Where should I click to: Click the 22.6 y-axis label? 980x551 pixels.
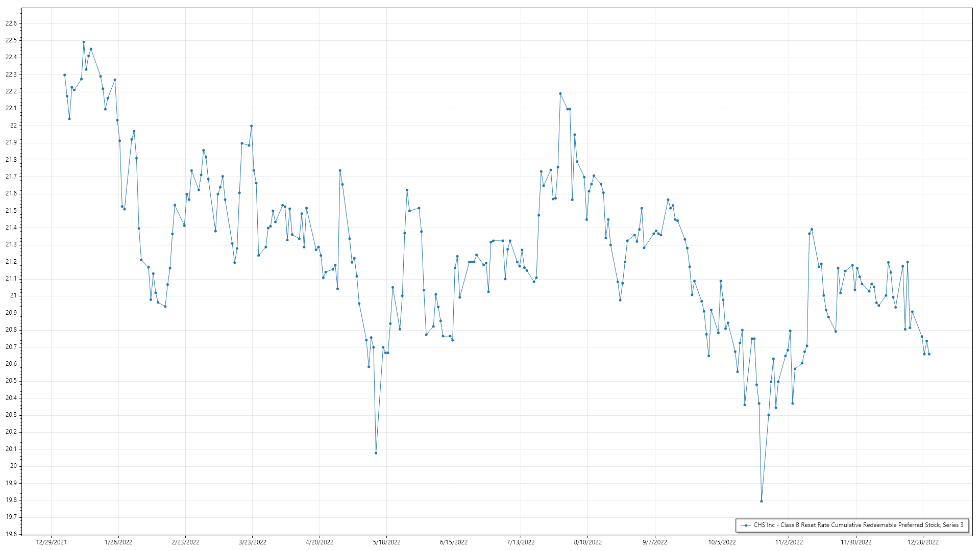point(11,23)
